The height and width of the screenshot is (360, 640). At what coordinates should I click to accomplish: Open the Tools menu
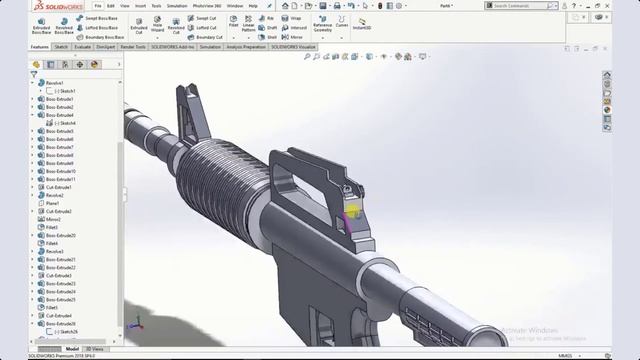[x=156, y=6]
